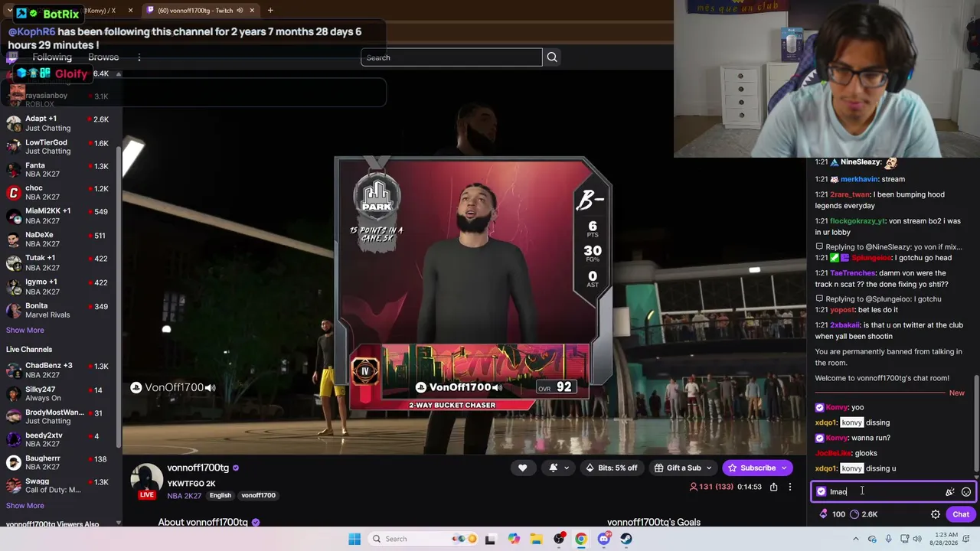Open Baugherrr NBA 2K27 channel
980x551 pixels.
[60, 462]
